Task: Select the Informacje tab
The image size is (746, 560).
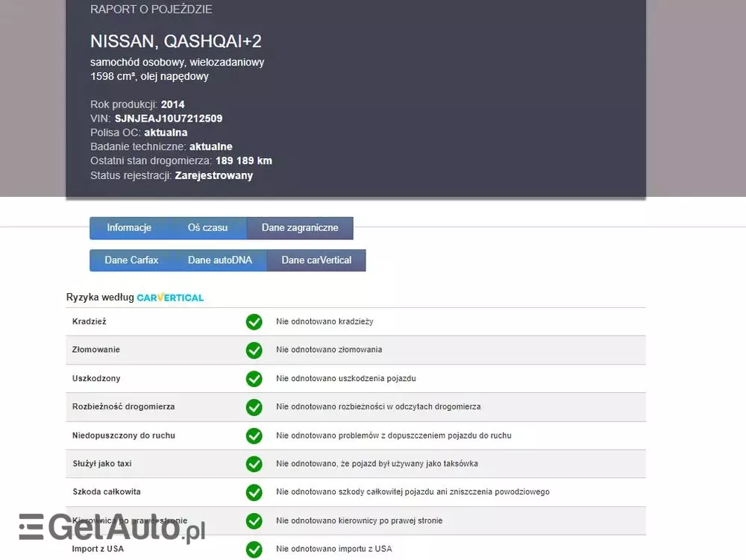Action: (x=128, y=227)
